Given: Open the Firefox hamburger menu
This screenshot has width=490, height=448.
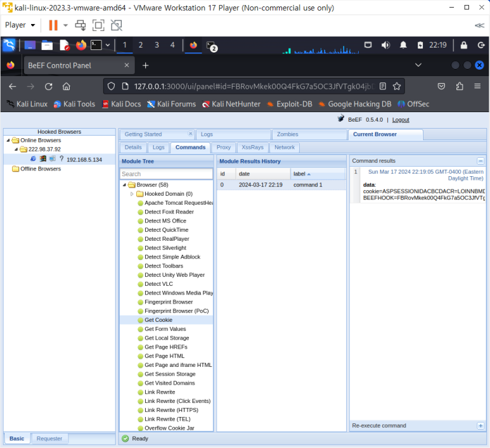Looking at the screenshot, I should click(x=477, y=86).
